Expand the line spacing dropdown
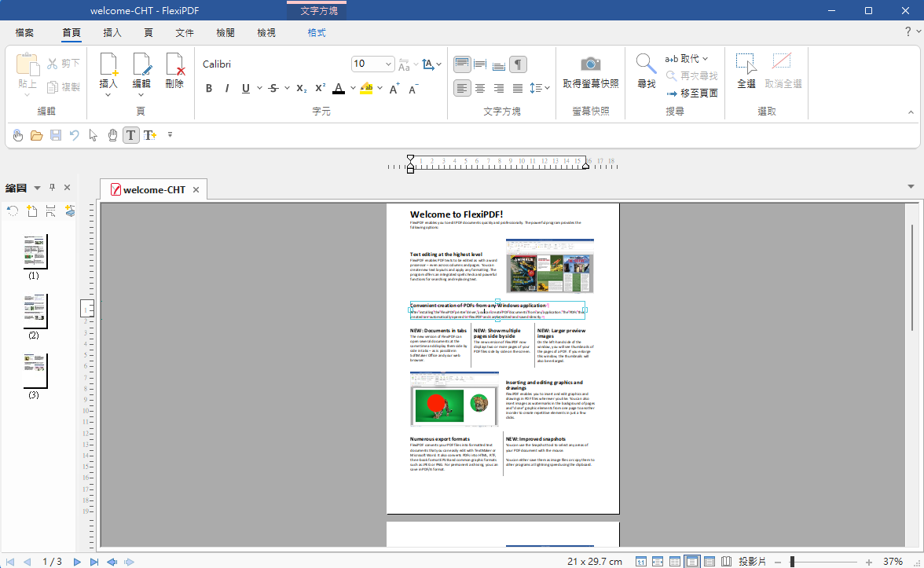This screenshot has width=924, height=568. (x=547, y=88)
